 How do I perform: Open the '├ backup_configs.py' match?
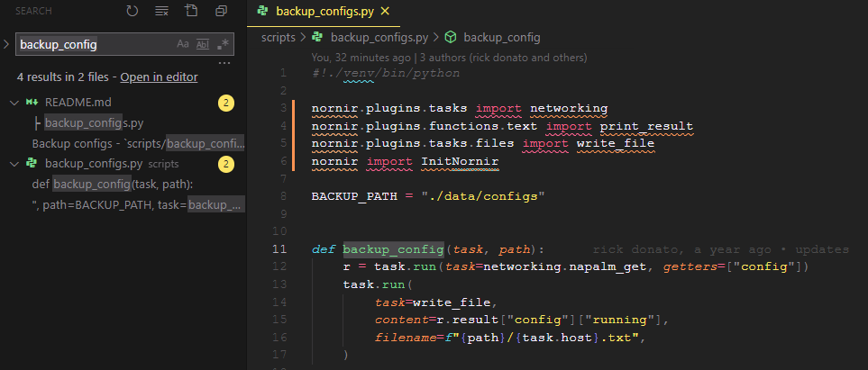88,122
